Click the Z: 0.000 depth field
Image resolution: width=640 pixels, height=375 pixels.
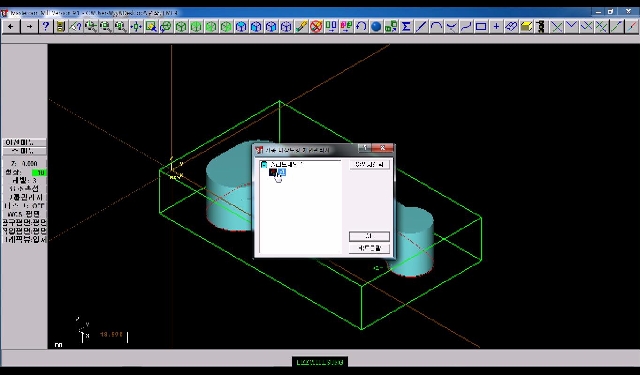(x=24, y=164)
